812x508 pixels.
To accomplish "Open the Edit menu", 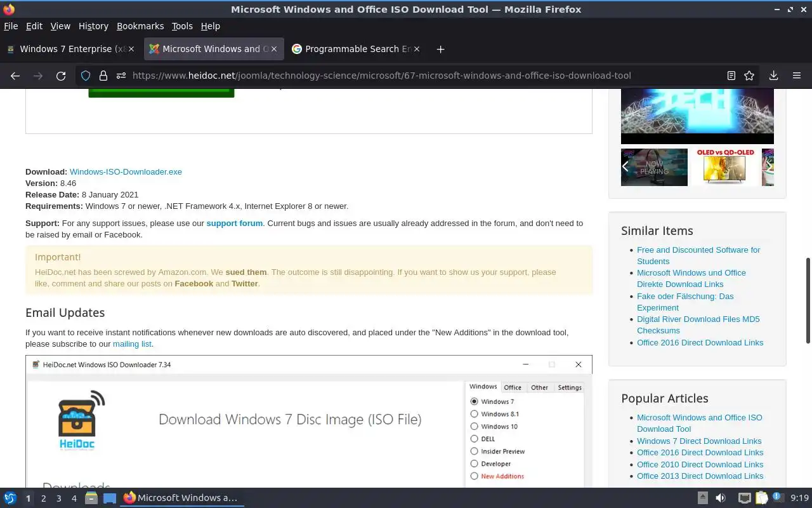I will pos(34,26).
